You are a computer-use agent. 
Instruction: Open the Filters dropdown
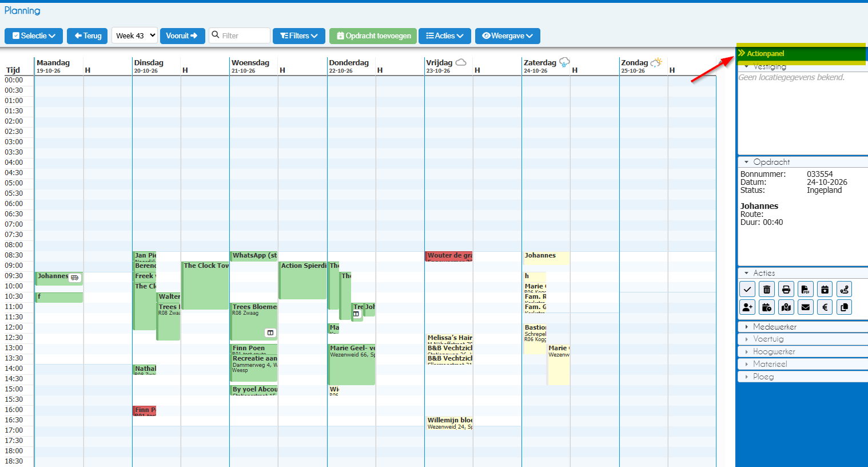click(x=299, y=35)
